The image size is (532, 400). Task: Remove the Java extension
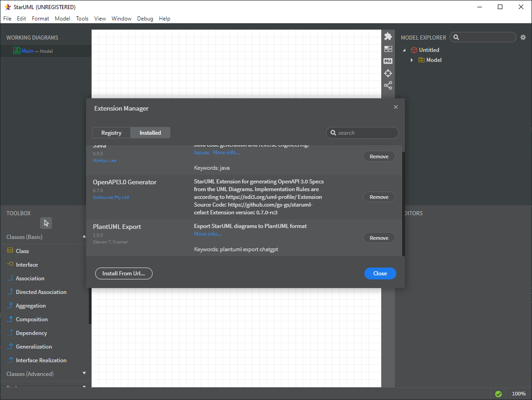[x=379, y=157]
